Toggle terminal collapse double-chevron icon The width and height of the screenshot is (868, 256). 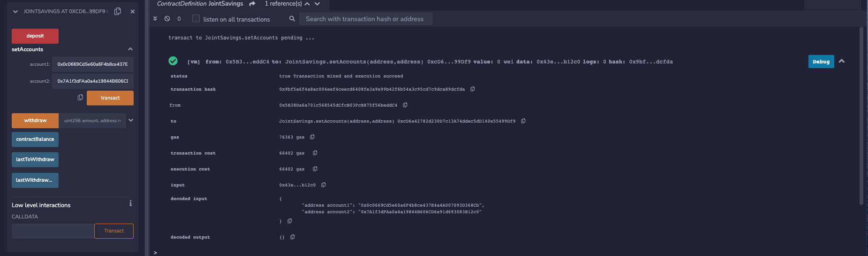click(x=155, y=19)
